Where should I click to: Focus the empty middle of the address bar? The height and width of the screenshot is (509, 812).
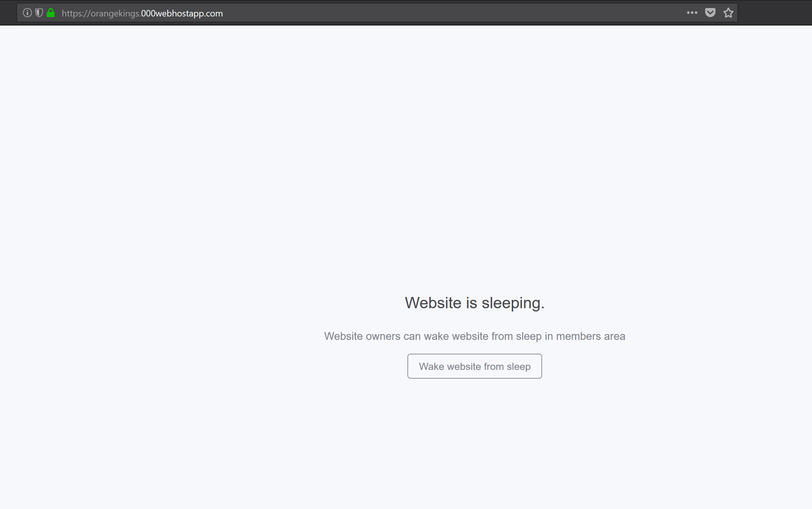(438, 13)
